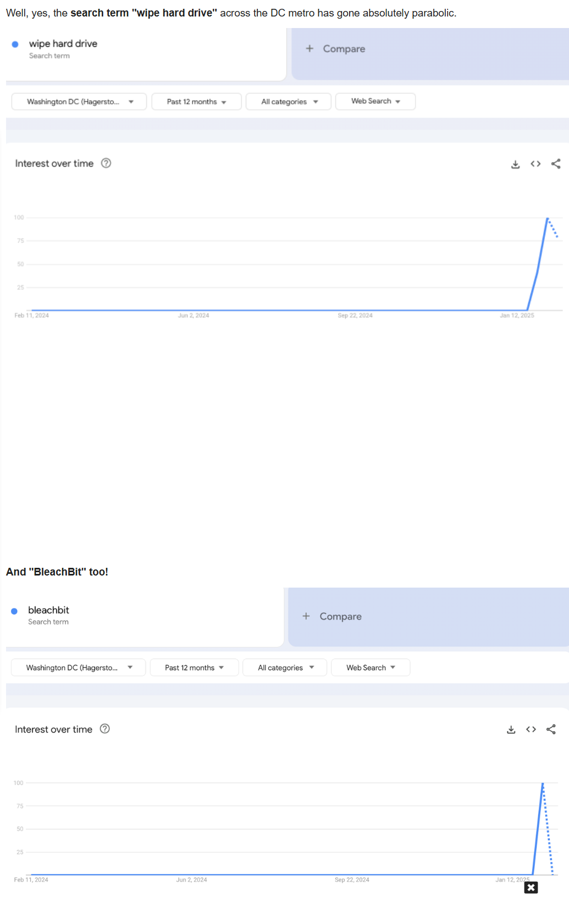Click the 'Interest over time' heading above wipe hard drive chart
This screenshot has width=569, height=924.
(x=54, y=163)
